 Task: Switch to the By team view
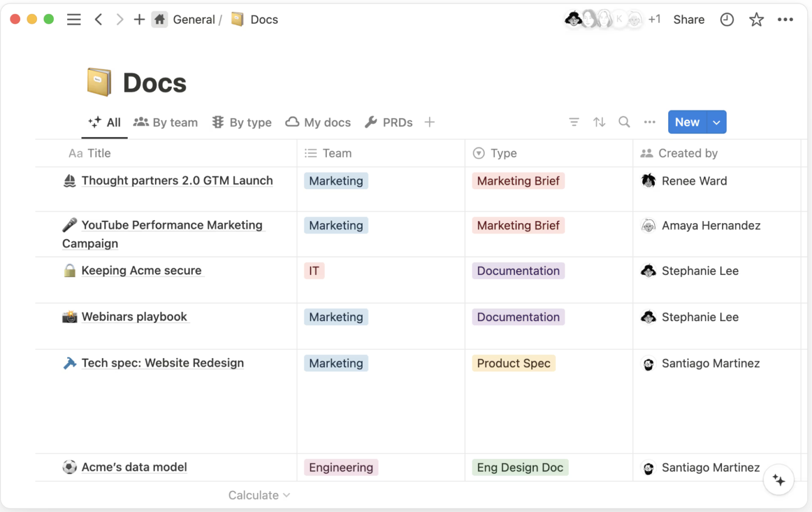165,122
